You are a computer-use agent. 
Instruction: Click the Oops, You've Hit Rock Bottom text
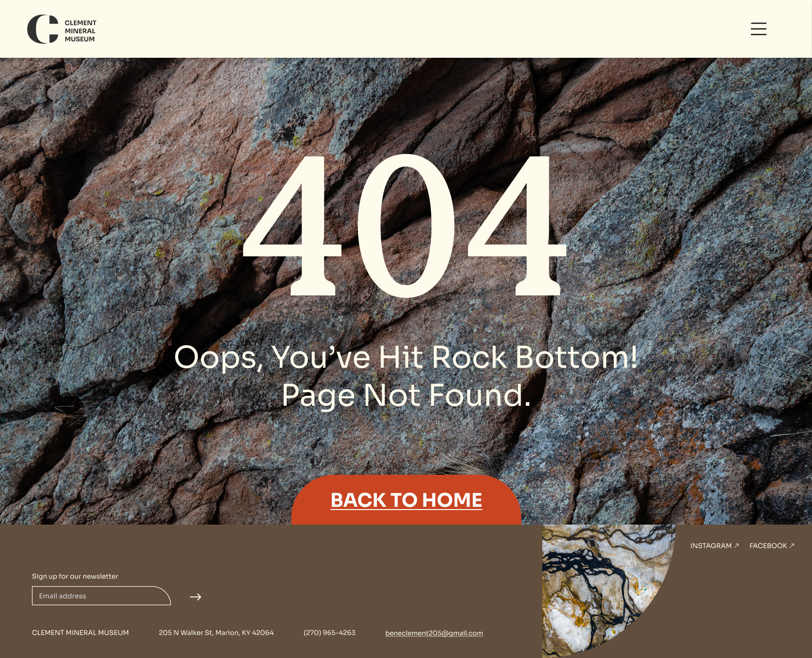(x=406, y=357)
